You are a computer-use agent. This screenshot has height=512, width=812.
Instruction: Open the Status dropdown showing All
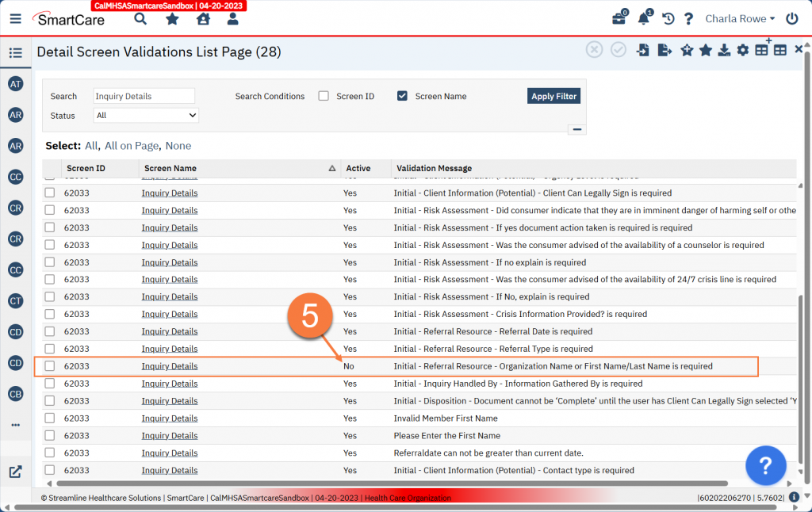click(146, 116)
